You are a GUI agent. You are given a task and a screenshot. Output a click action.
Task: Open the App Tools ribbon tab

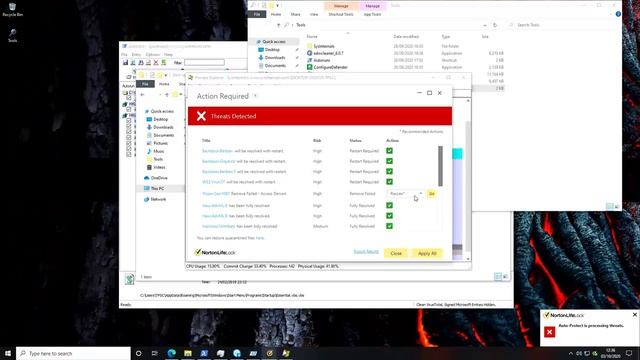coord(372,14)
